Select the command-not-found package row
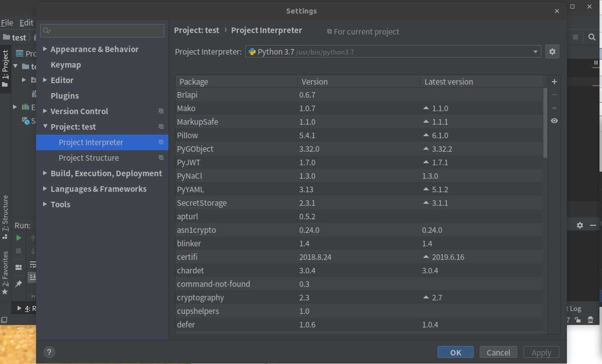The width and height of the screenshot is (602, 364). click(359, 284)
